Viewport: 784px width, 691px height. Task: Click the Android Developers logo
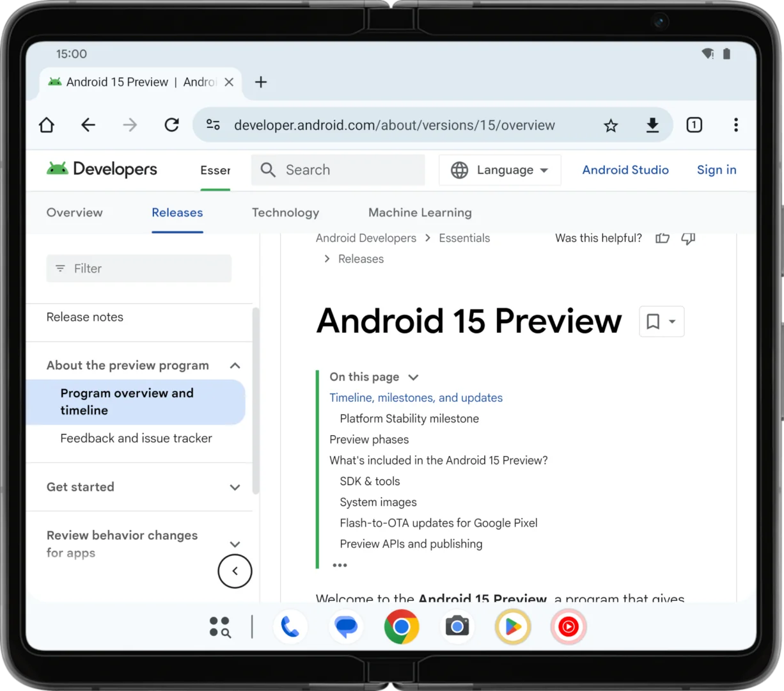click(101, 169)
